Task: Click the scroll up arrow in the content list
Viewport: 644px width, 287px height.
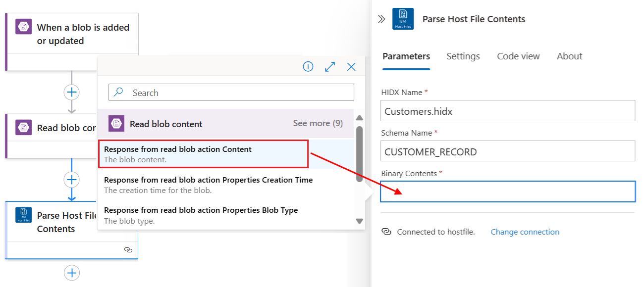Action: pos(360,118)
